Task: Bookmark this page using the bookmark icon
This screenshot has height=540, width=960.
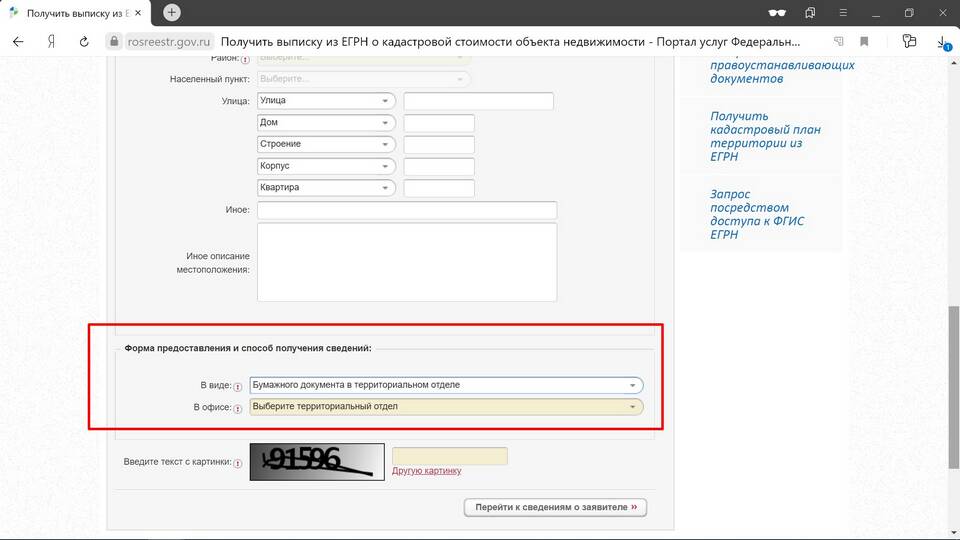Action: (865, 42)
